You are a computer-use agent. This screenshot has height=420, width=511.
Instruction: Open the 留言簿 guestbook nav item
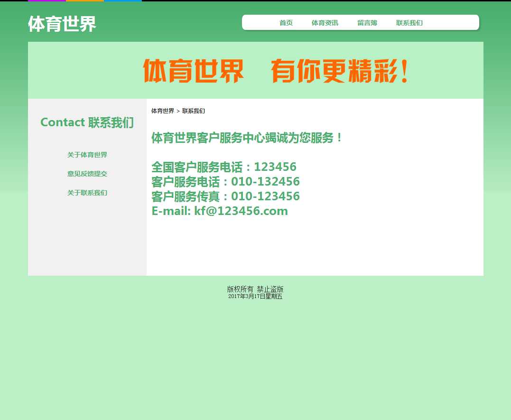point(367,23)
